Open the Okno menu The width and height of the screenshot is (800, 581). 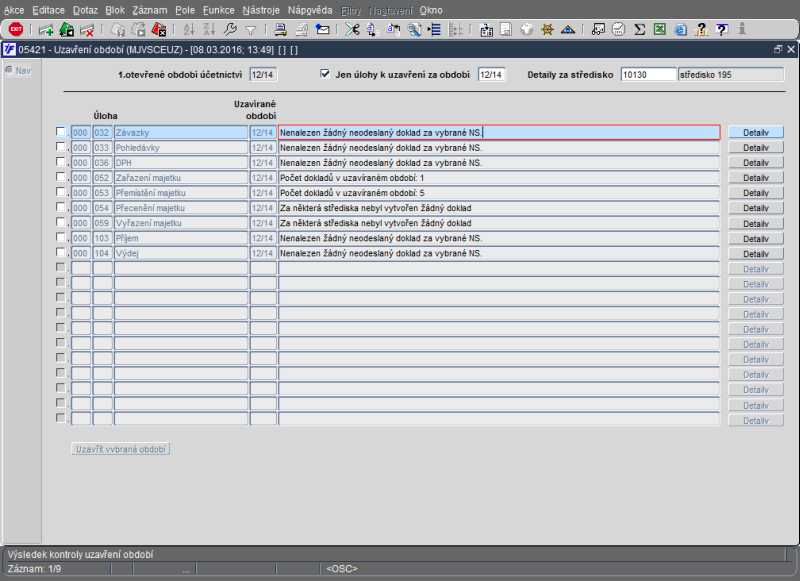[x=431, y=10]
